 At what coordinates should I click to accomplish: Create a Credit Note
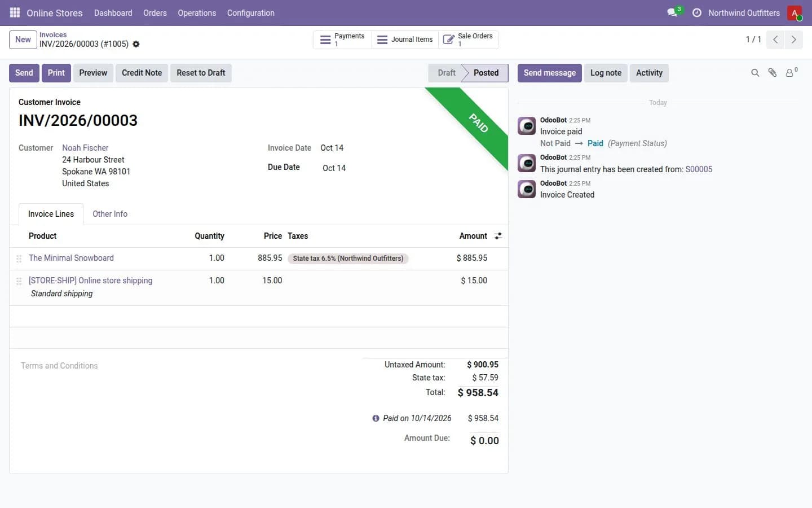[x=142, y=73]
